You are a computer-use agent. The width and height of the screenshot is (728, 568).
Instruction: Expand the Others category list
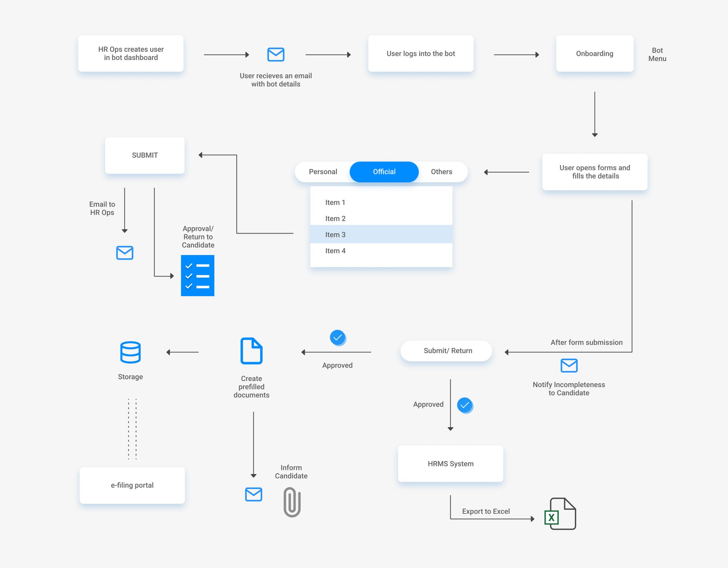click(441, 171)
